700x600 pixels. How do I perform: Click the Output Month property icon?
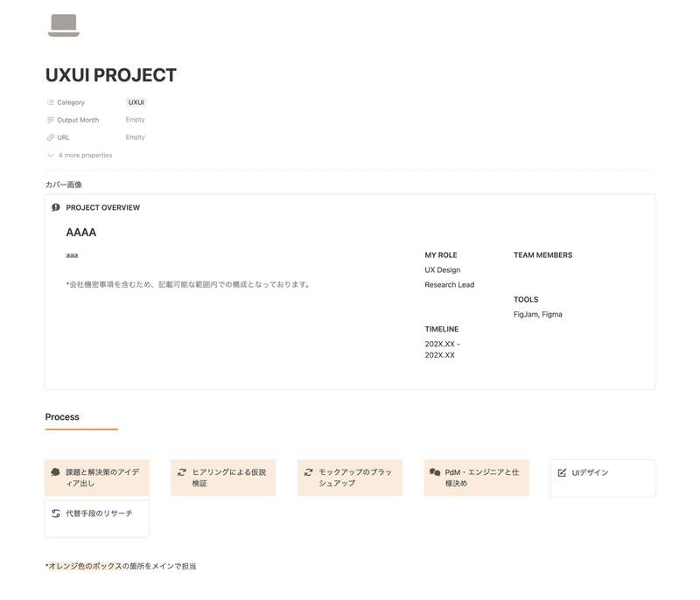pos(51,120)
